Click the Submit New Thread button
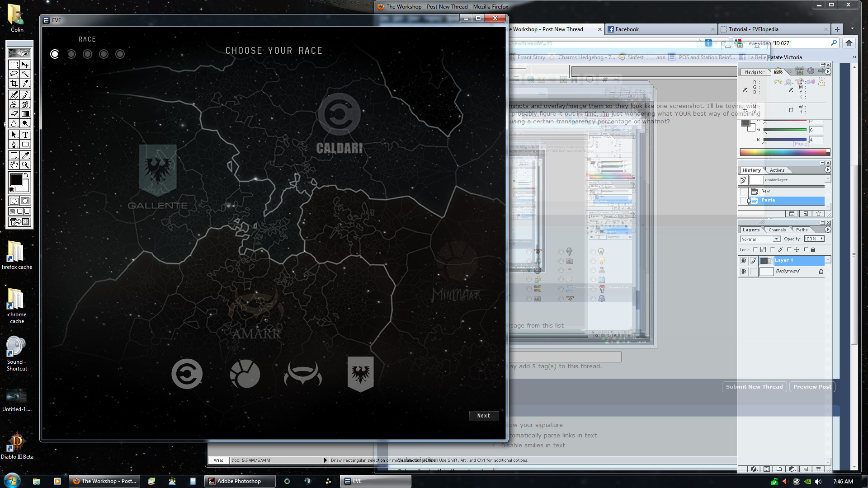Viewport: 868px width, 488px height. coord(754,387)
